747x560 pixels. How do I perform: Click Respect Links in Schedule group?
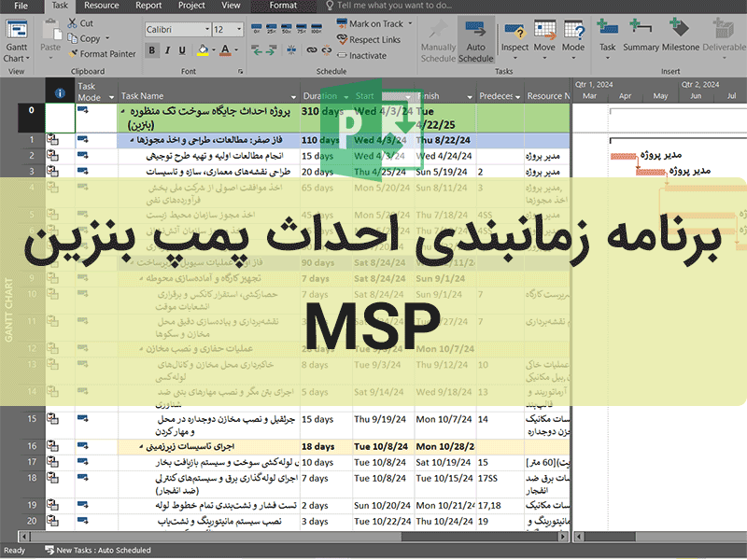(373, 40)
